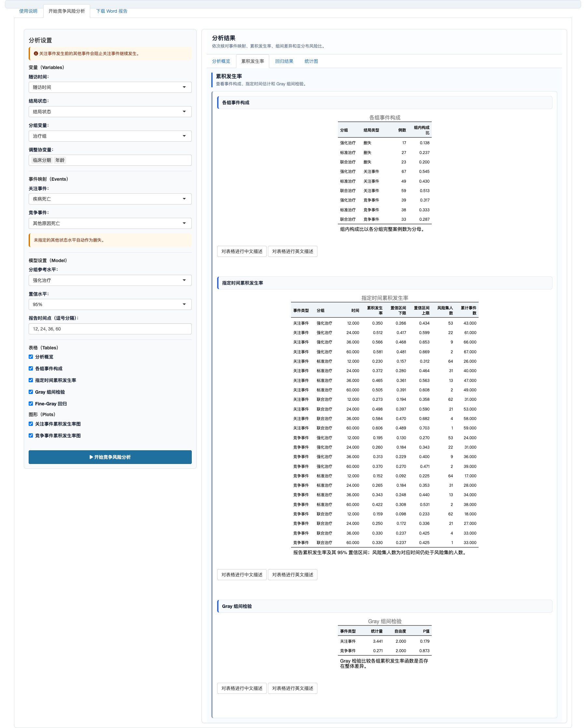The width and height of the screenshot is (586, 728).
Task: Disable the Fine-Gray 回归 checkbox
Action: click(31, 403)
